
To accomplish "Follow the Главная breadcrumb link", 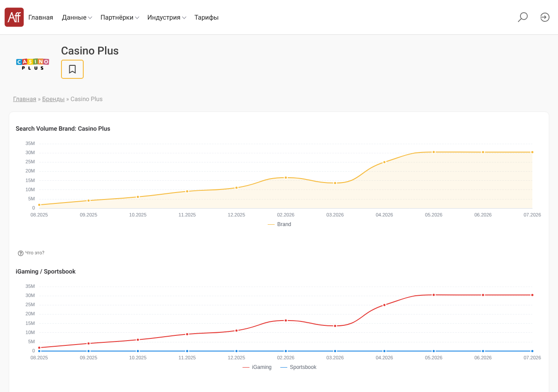I will pos(24,99).
